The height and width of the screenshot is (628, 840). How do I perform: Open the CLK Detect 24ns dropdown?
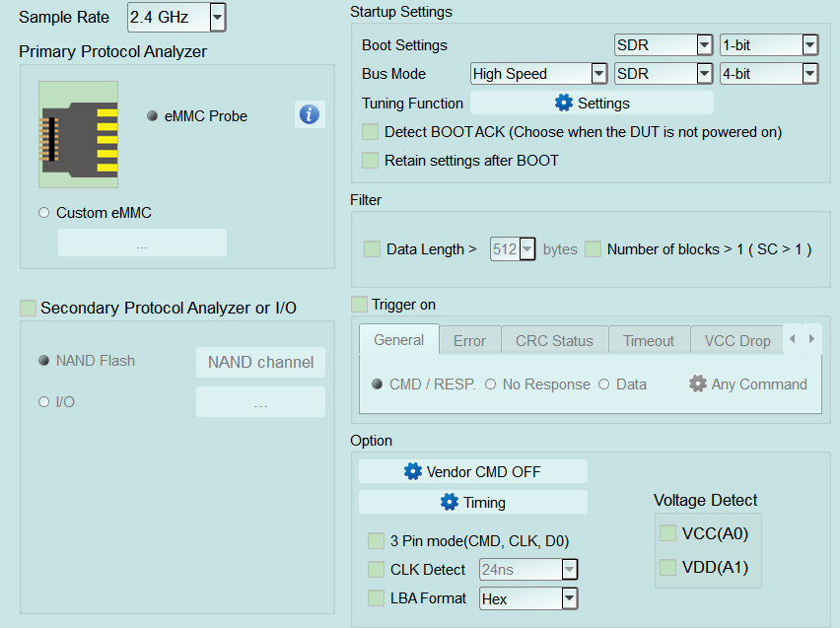[528, 569]
